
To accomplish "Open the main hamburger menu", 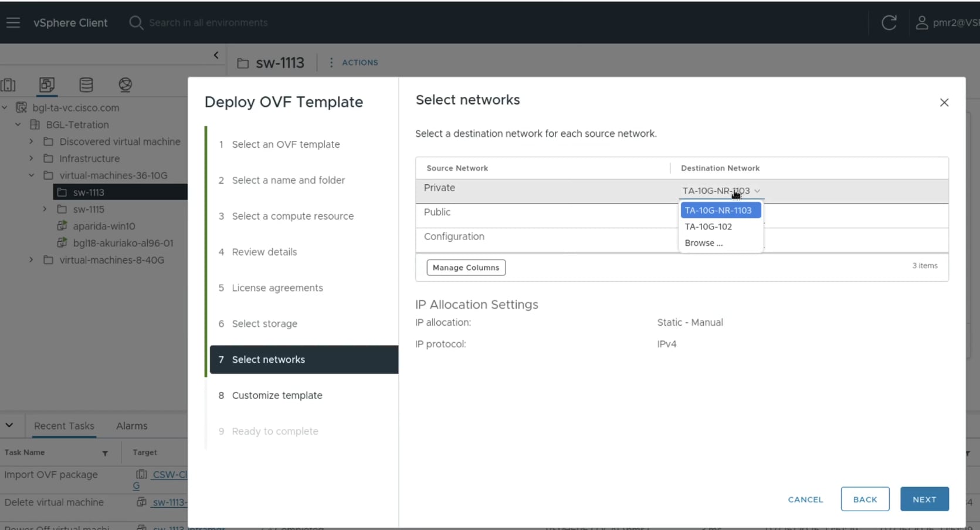I will [13, 22].
